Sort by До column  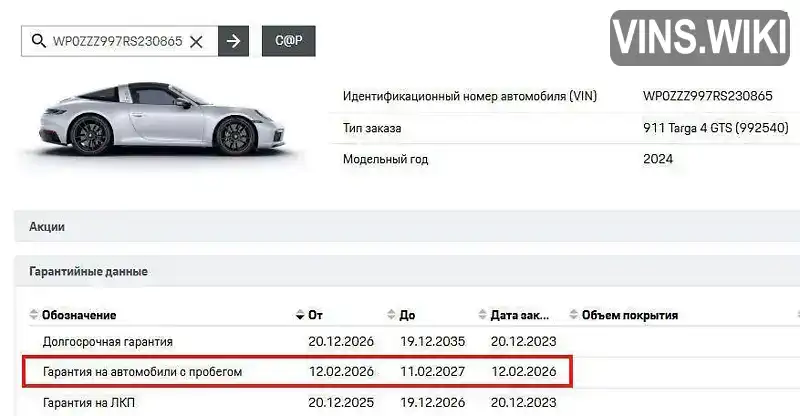point(401,315)
